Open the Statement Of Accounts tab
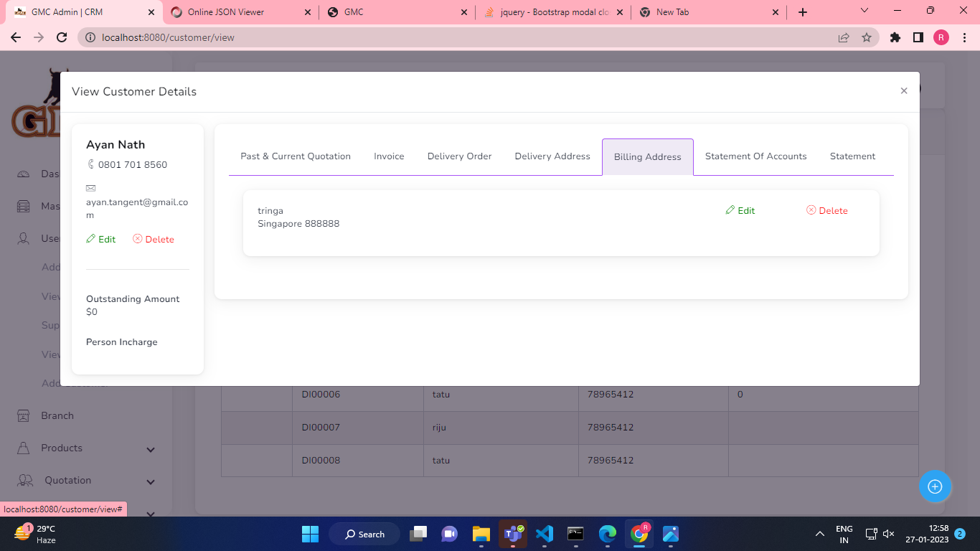Screen dimensions: 980x551 pos(755,156)
